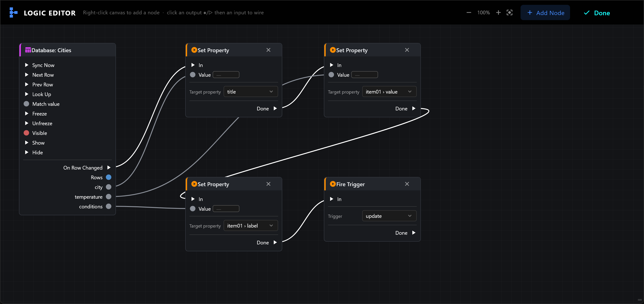Image resolution: width=644 pixels, height=304 pixels.
Task: Click Value port of title Set Property node
Action: pos(192,75)
